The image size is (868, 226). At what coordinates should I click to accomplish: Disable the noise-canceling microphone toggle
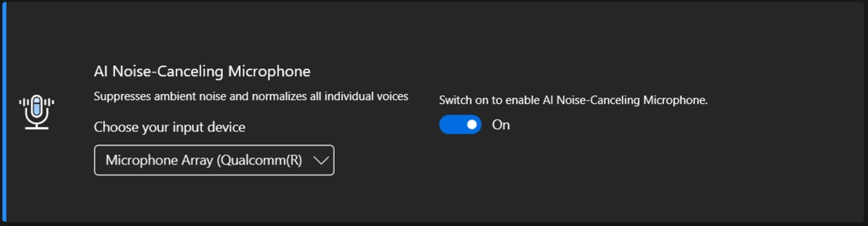460,125
